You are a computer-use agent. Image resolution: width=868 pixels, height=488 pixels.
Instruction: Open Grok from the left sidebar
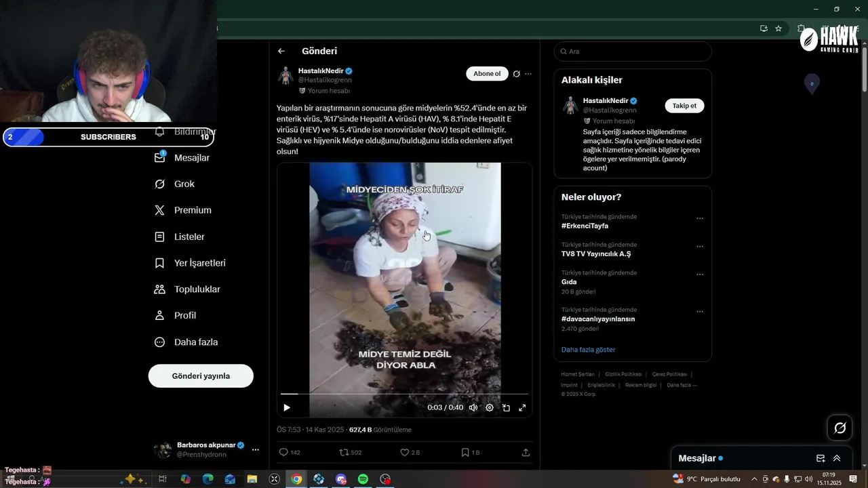coord(174,184)
